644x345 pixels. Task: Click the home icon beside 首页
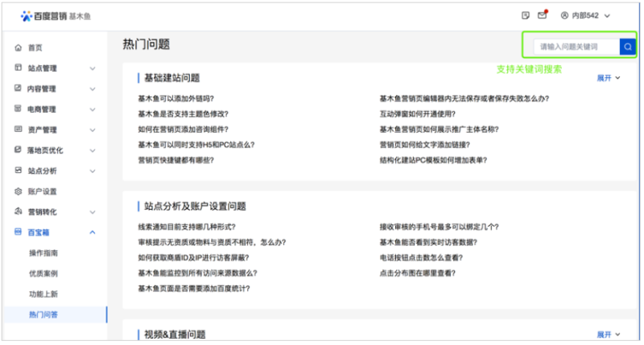tap(18, 48)
